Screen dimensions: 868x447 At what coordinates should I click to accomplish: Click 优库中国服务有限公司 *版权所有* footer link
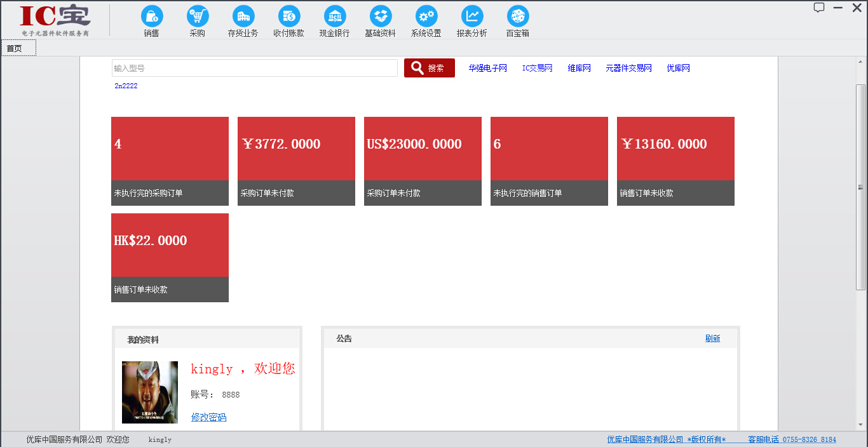click(666, 439)
